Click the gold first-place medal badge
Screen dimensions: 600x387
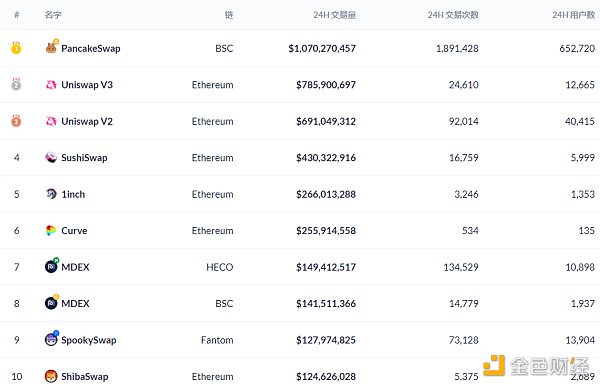[16, 48]
